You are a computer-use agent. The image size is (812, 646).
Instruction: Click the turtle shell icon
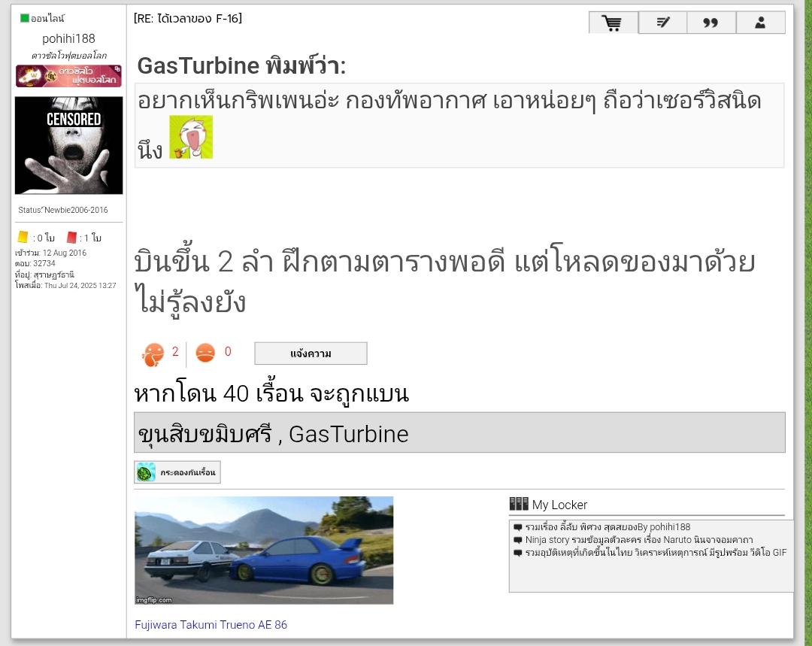tap(146, 472)
